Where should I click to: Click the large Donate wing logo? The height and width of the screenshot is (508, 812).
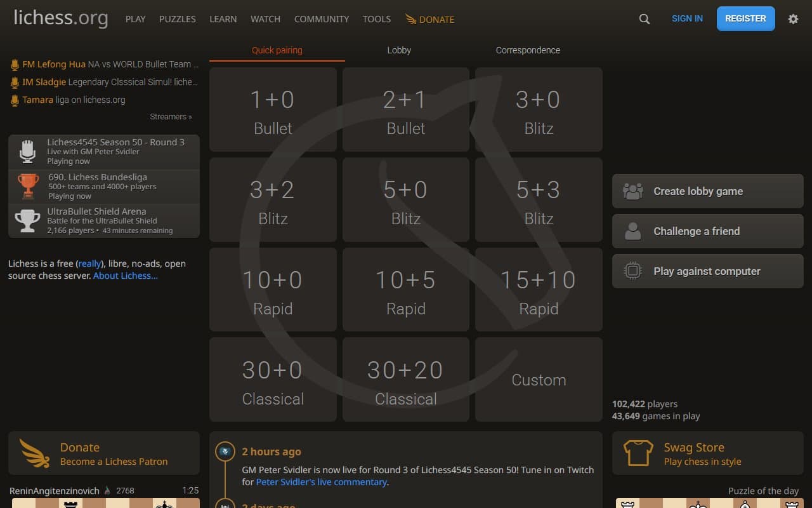(x=35, y=453)
